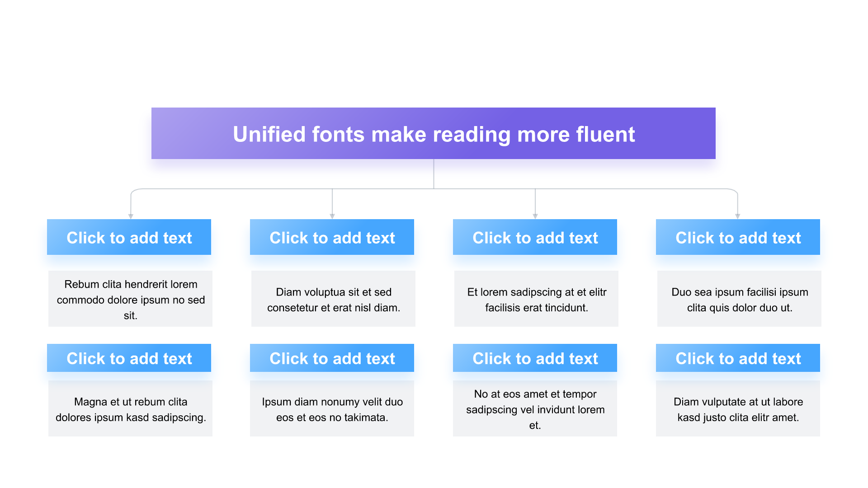Click the blue header above "Diam voluptua sit" text
868x488 pixels.
332,237
